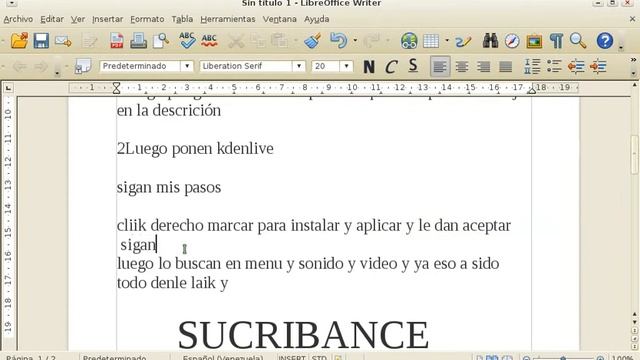Open the Gallery icon

click(534, 41)
